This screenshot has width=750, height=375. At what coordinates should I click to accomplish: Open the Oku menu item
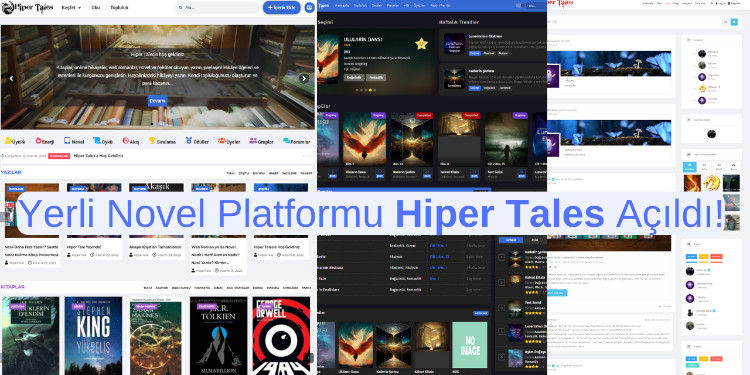pyautogui.click(x=95, y=8)
